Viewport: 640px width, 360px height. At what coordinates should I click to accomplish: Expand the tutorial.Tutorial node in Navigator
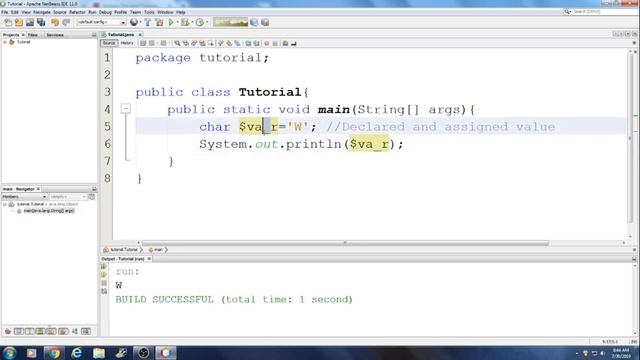coord(4,204)
